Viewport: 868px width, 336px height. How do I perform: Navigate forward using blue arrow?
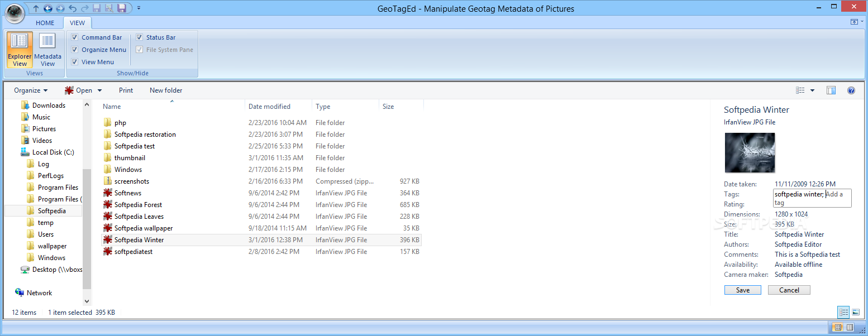click(60, 8)
